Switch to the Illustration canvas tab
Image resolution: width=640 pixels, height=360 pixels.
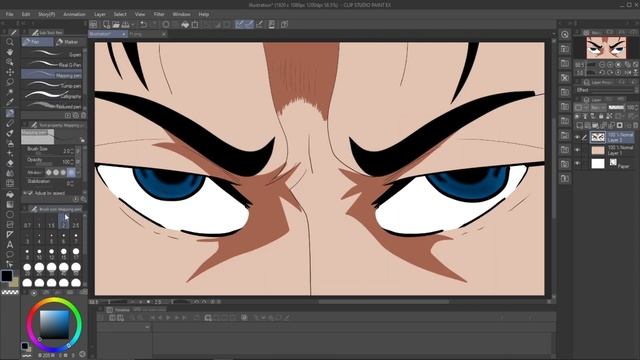pyautogui.click(x=107, y=34)
